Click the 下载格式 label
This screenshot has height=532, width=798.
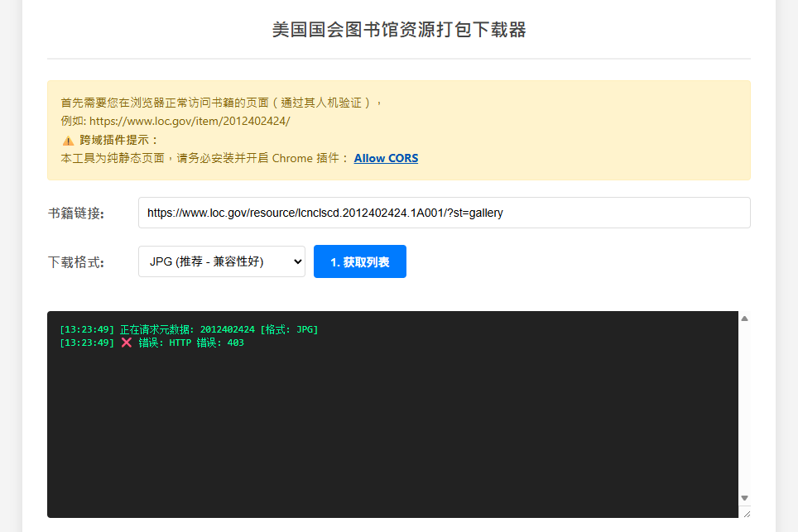tap(76, 262)
